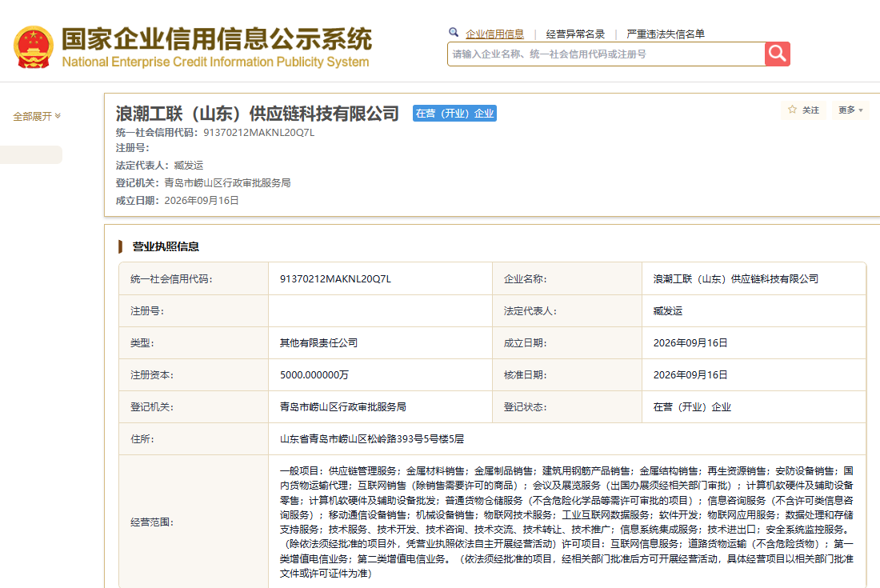Select table cell credit code 91370212MAKNL20Q7L
880x588 pixels.
(336, 279)
